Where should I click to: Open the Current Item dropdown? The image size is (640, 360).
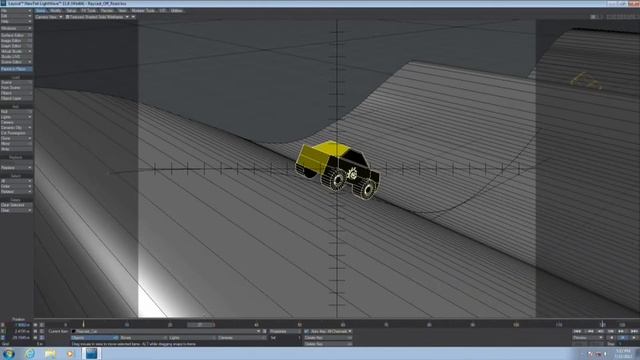coord(166,331)
